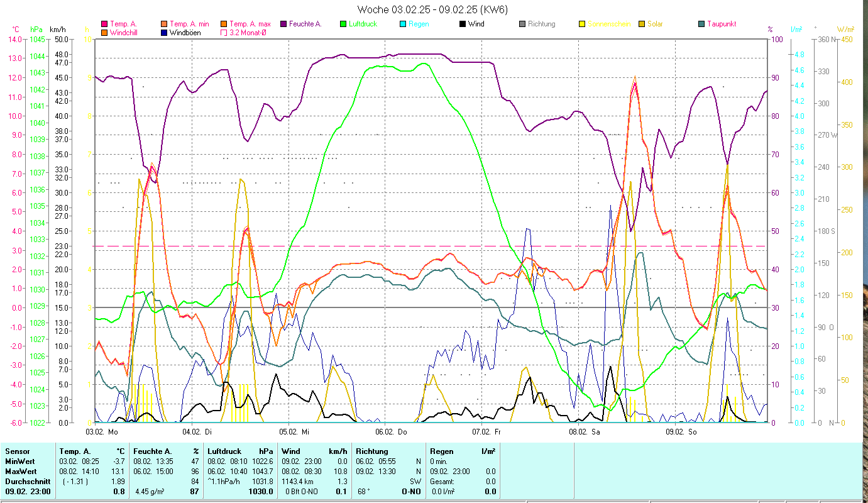Click the cyan Regen legend swatch
The height and width of the screenshot is (503, 868).
coord(403,24)
